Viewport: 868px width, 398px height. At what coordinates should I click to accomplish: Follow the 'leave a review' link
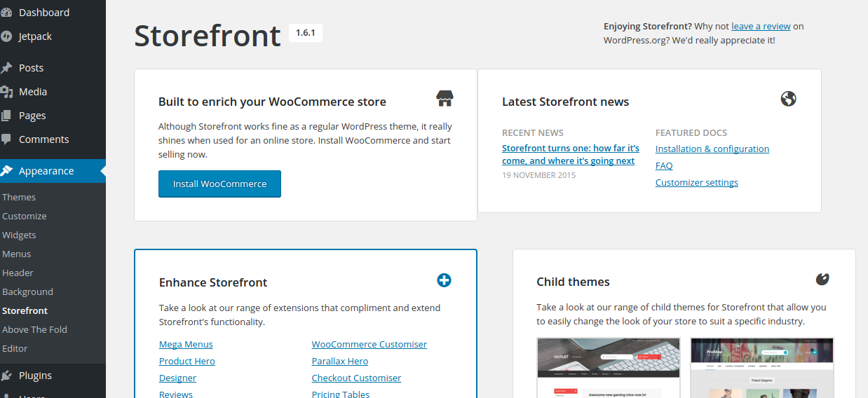click(x=761, y=27)
